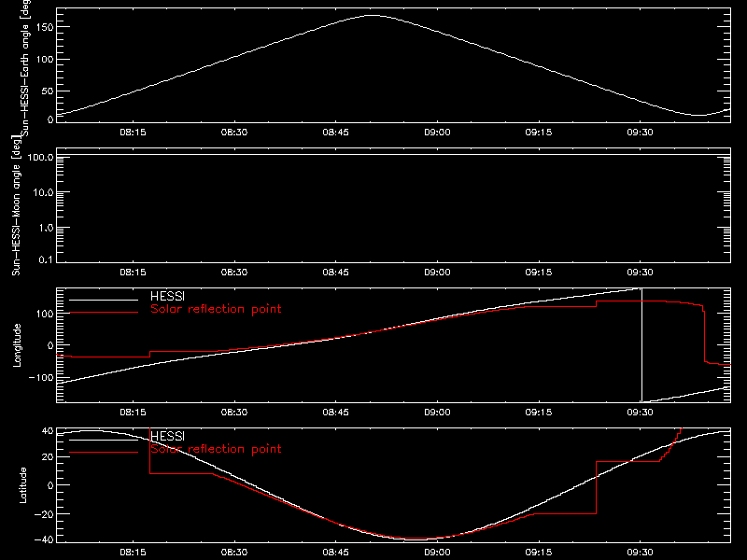This screenshot has height=560, width=747.
Task: Click Solar reflection point legend in Longitude plot
Action: click(216, 309)
